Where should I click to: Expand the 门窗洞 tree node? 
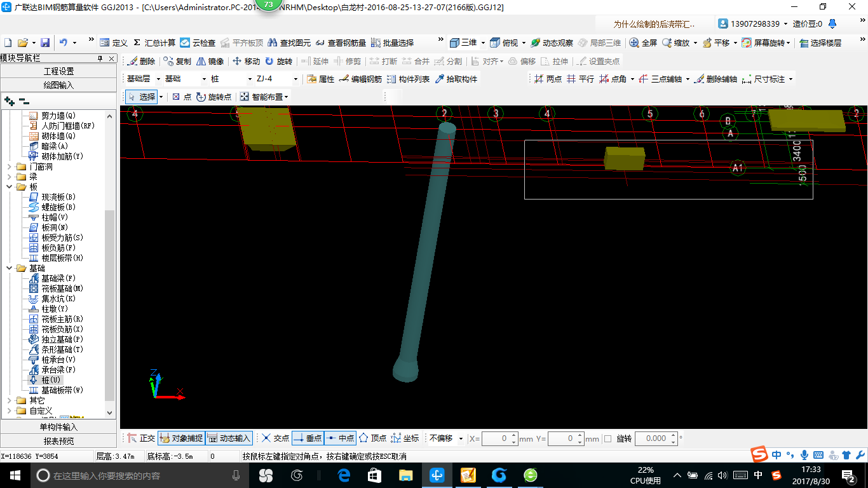(9, 166)
